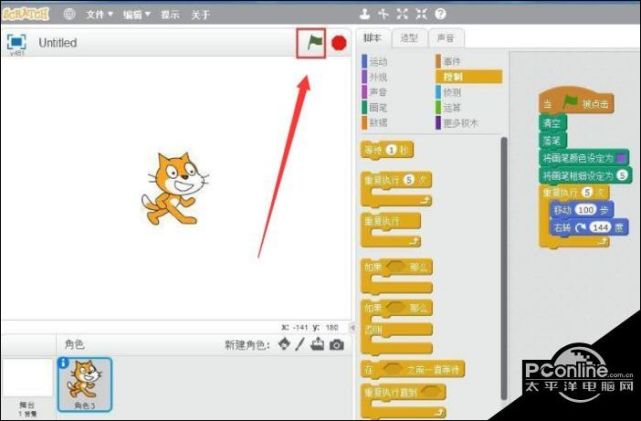Switch stage to full-screen presentation mode

[17, 42]
